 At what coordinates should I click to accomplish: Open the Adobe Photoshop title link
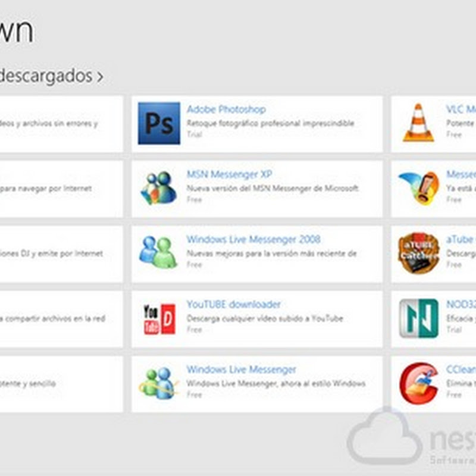pos(227,109)
